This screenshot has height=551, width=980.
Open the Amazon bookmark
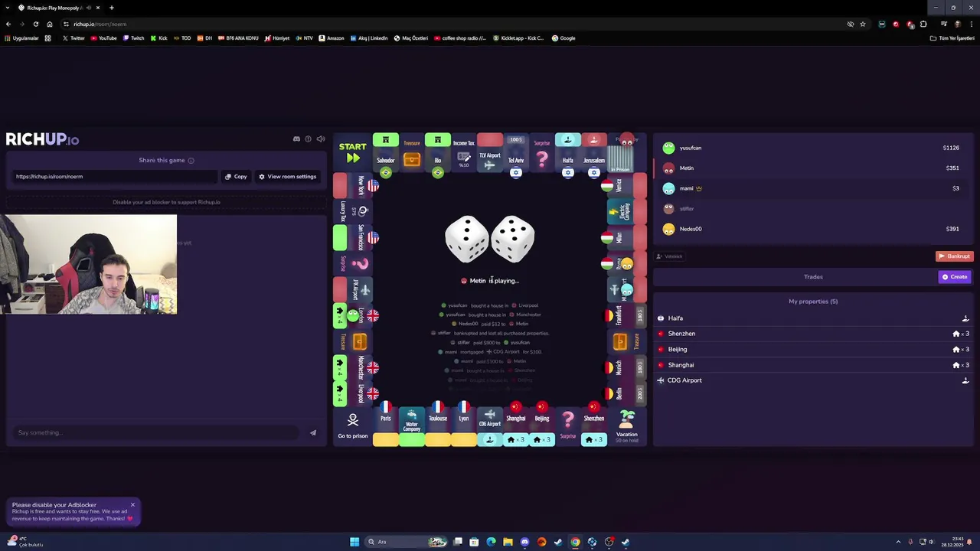pos(332,38)
